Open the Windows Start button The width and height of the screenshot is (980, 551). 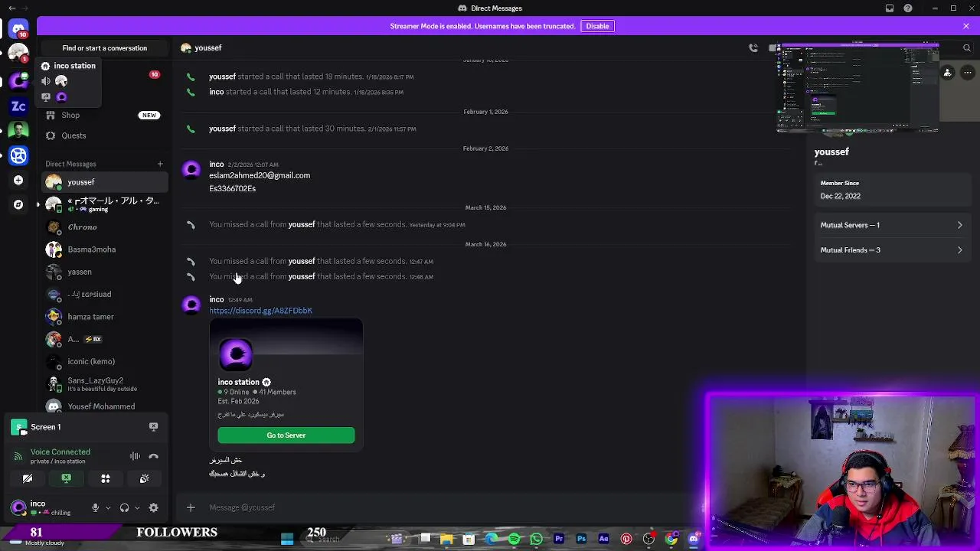pos(287,539)
